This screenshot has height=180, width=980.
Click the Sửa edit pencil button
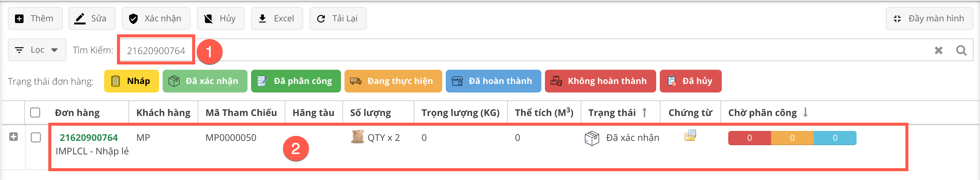click(x=91, y=18)
